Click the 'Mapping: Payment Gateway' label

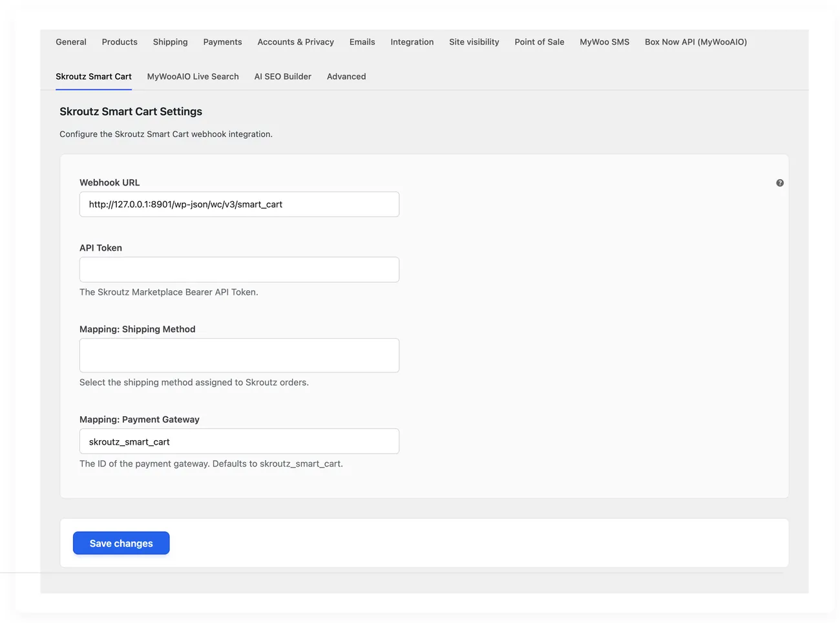coord(140,419)
